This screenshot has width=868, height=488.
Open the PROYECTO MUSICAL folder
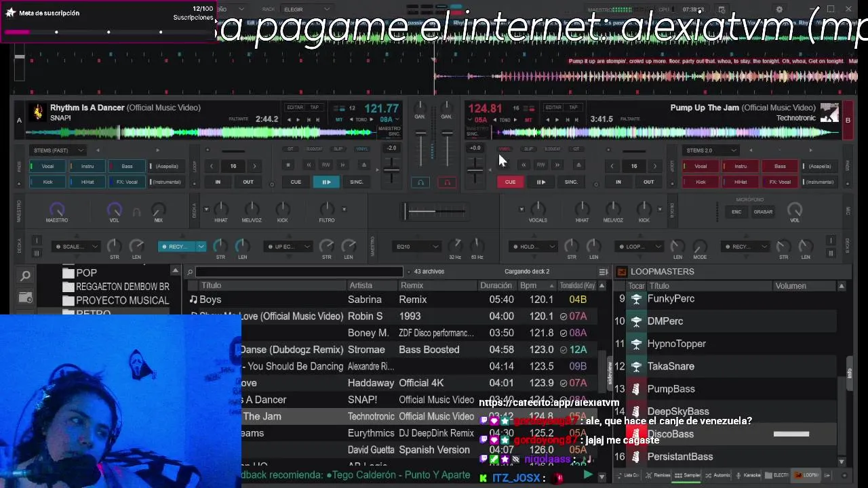click(116, 300)
